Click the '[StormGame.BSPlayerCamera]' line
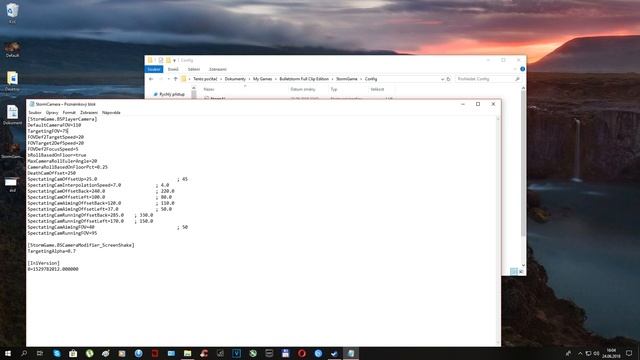640x360 pixels. pos(62,119)
